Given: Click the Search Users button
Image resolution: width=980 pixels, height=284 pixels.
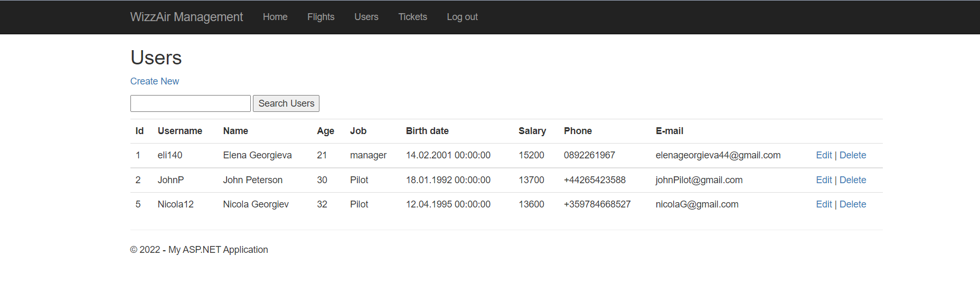Looking at the screenshot, I should click(x=286, y=103).
